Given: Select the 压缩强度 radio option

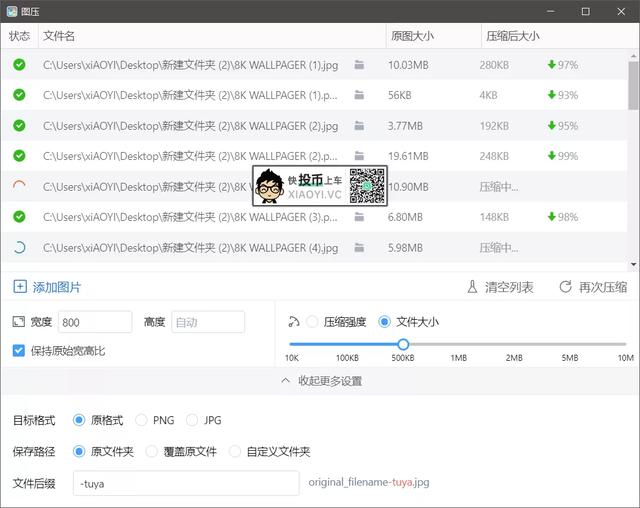Looking at the screenshot, I should (313, 322).
